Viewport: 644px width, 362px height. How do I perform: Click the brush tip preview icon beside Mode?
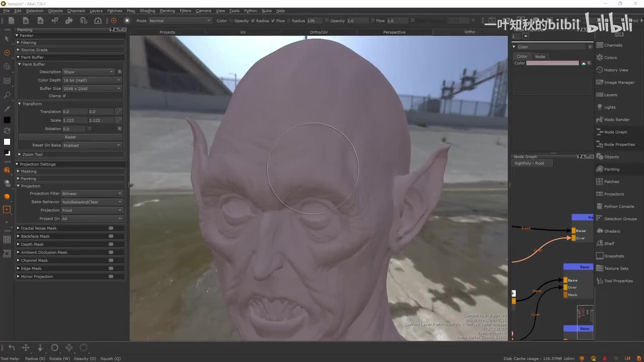127,21
